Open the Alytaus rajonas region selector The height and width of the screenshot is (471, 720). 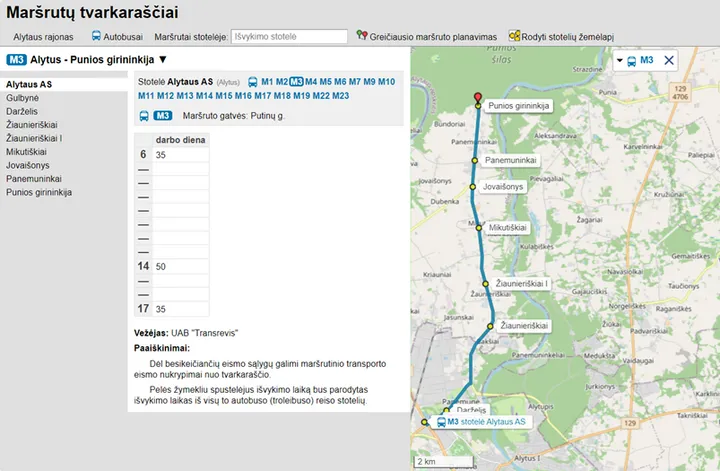point(43,37)
